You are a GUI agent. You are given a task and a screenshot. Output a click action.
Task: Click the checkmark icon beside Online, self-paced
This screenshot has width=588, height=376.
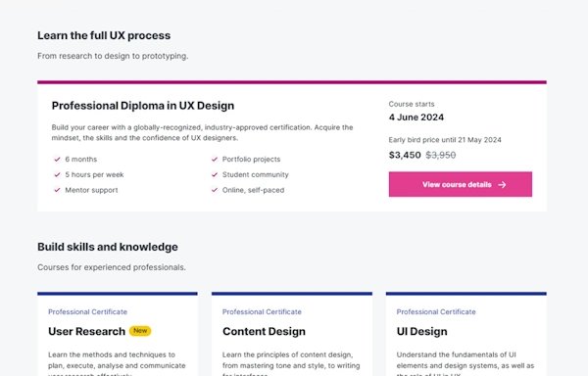click(x=215, y=190)
